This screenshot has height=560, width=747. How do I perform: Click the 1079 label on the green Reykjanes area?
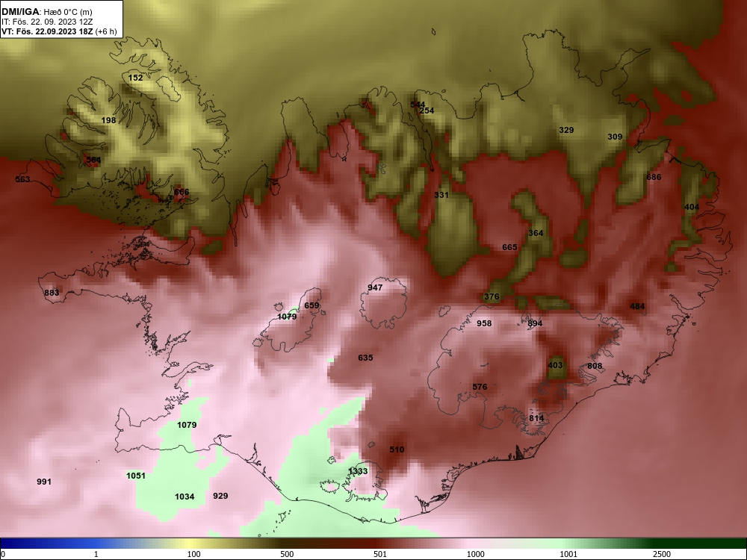pyautogui.click(x=187, y=425)
